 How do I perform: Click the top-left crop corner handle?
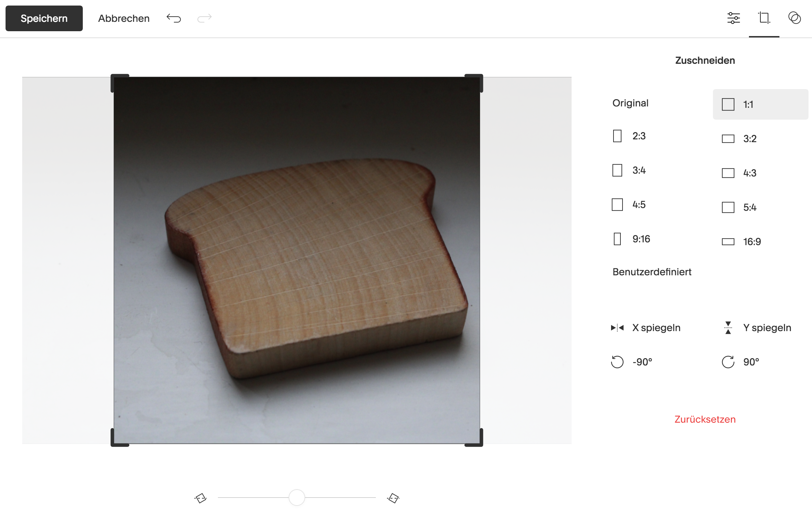120,83
